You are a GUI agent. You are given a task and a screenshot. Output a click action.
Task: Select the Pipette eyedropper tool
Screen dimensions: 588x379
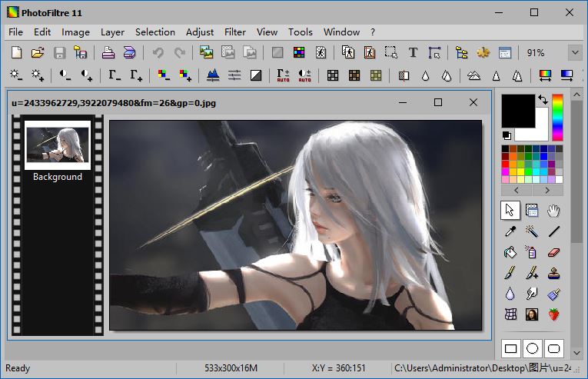point(510,231)
